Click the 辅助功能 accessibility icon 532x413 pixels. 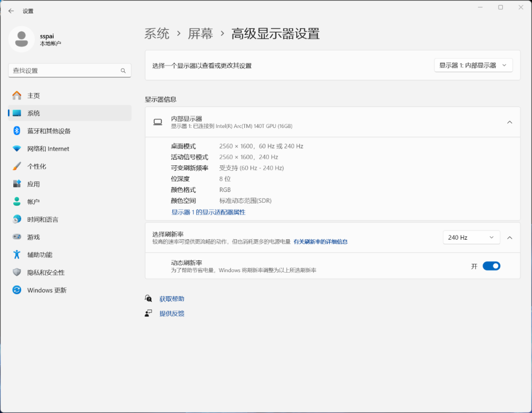(x=17, y=254)
